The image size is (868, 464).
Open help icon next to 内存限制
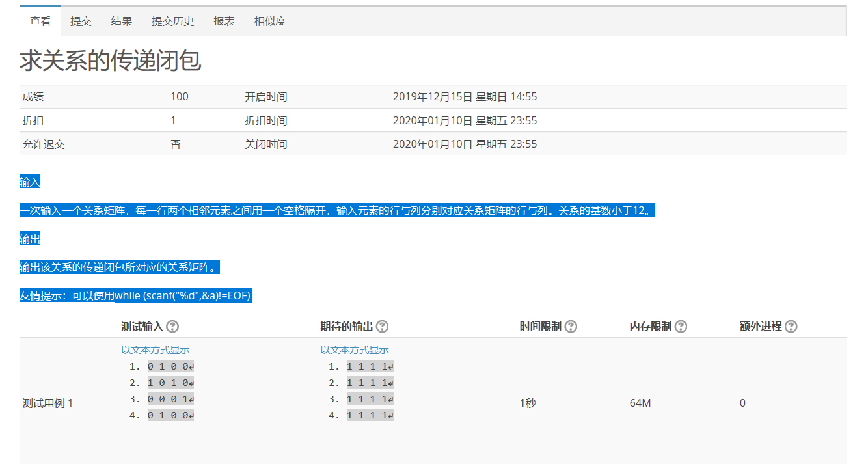[x=681, y=327]
